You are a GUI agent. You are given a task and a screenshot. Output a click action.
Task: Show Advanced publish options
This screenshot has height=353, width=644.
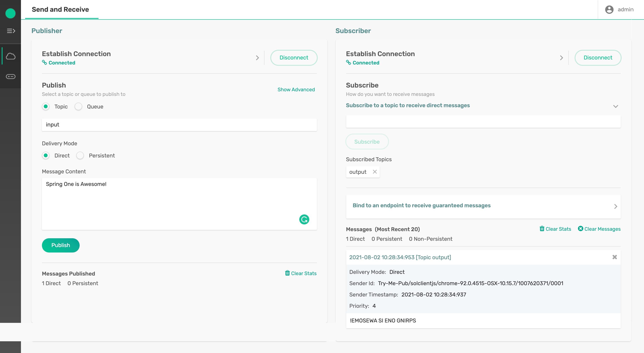click(x=296, y=89)
